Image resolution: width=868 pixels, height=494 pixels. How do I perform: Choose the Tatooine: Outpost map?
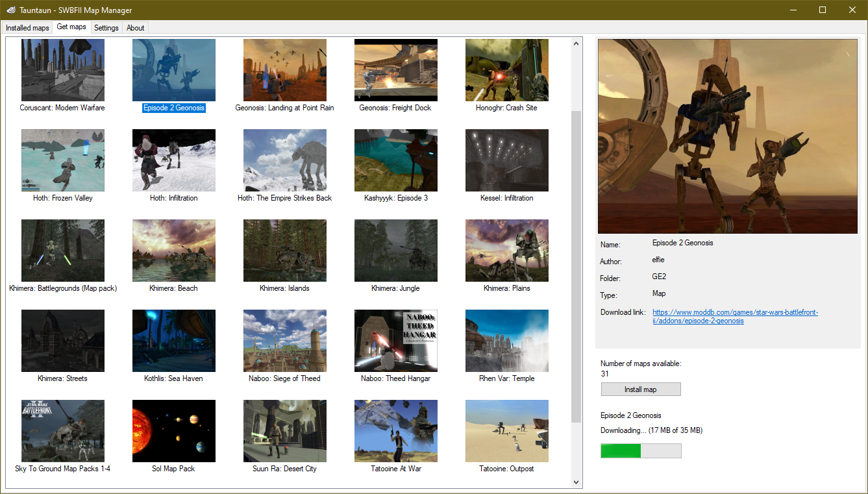click(x=506, y=430)
